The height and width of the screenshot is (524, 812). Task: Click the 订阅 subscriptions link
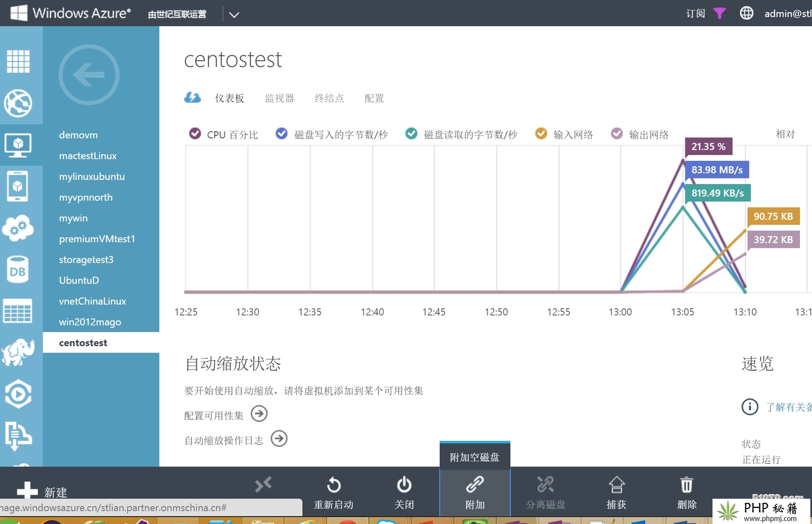click(695, 14)
